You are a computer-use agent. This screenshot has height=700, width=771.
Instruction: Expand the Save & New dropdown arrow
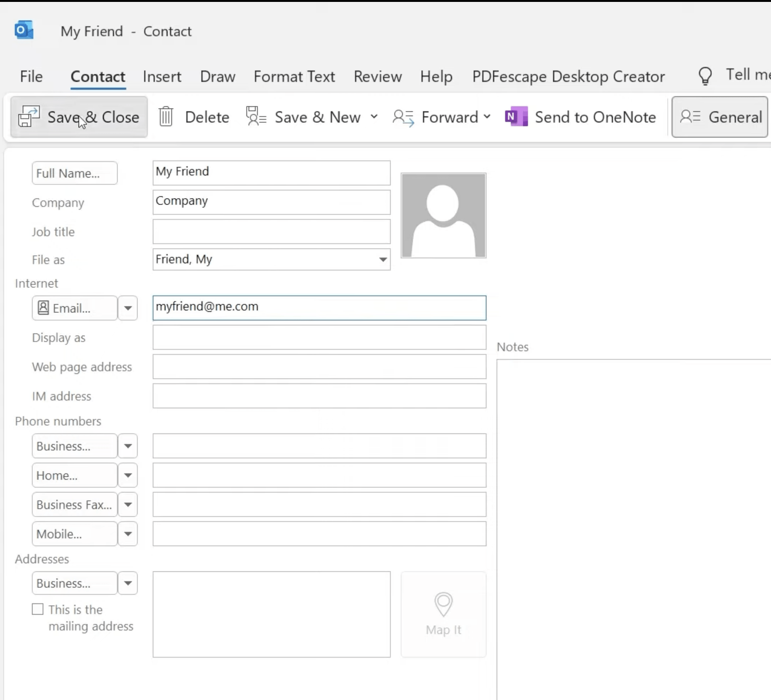374,117
